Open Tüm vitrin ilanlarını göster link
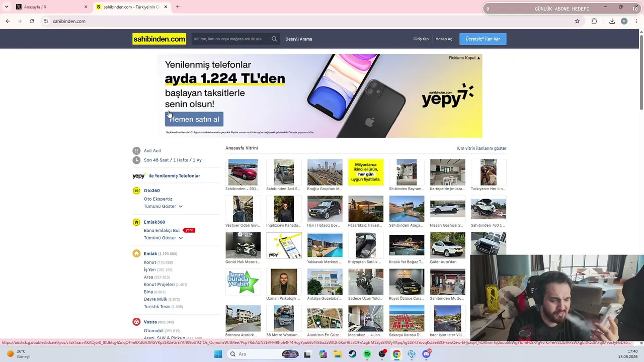Image resolution: width=644 pixels, height=362 pixels. pos(481,148)
